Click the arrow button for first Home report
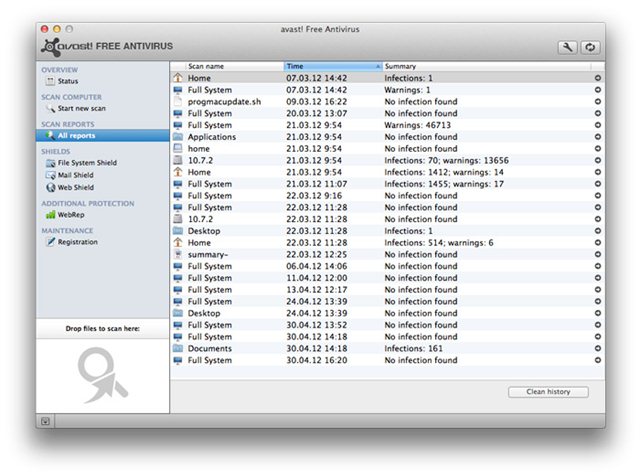 coord(597,78)
